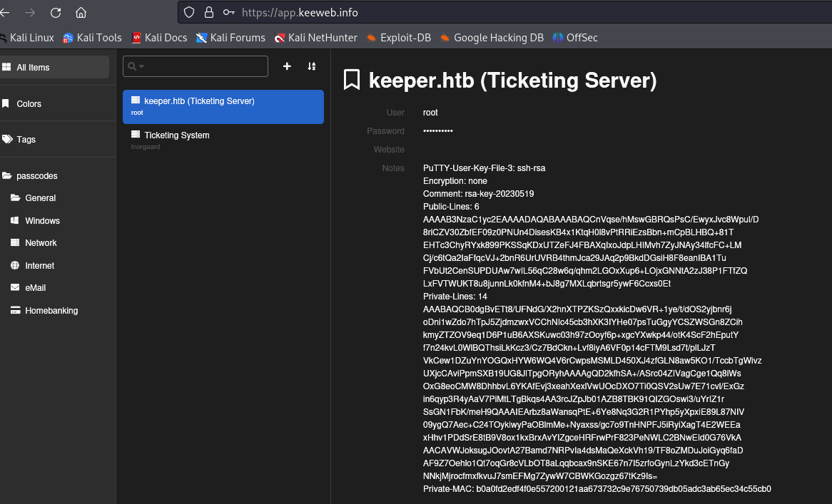Open the shield tracking protection icon

point(189,12)
